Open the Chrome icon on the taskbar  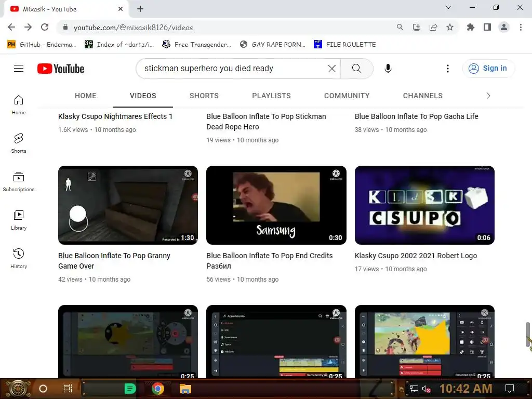pyautogui.click(x=158, y=389)
